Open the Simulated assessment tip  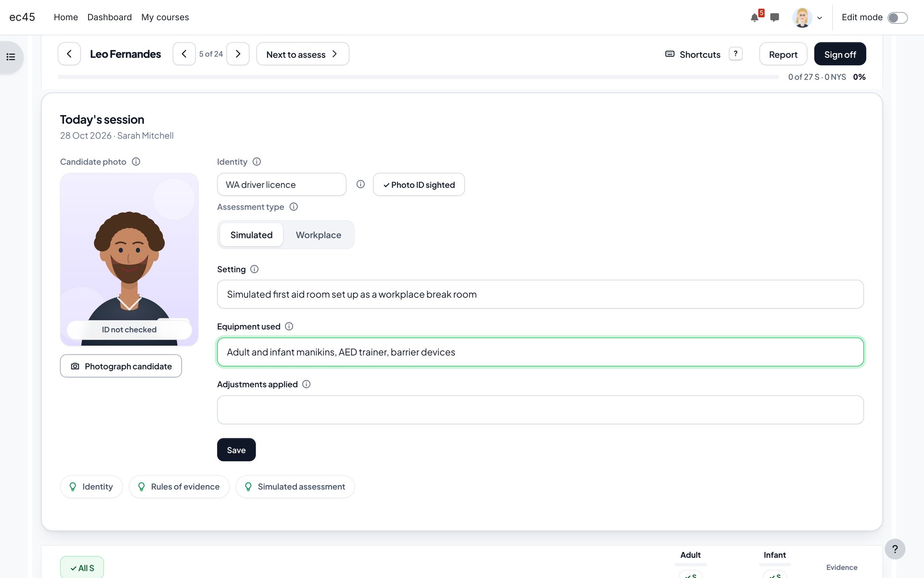295,486
